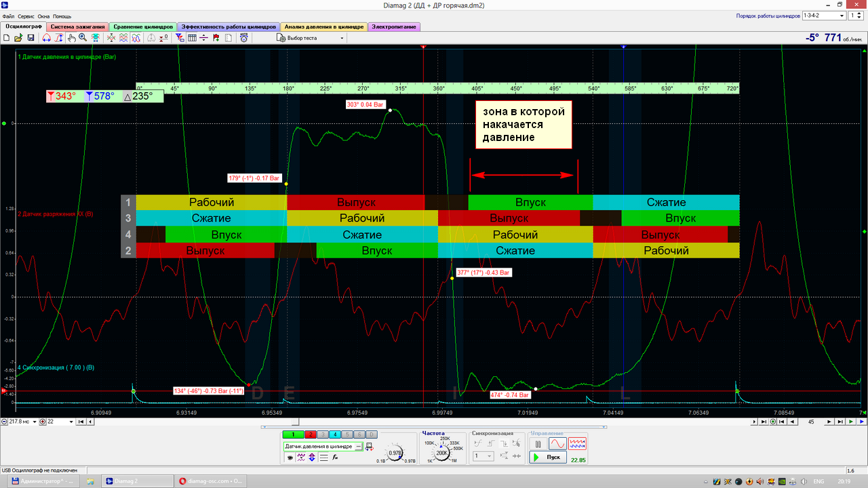868x488 pixels.
Task: Click the Пуск start button
Action: point(547,457)
